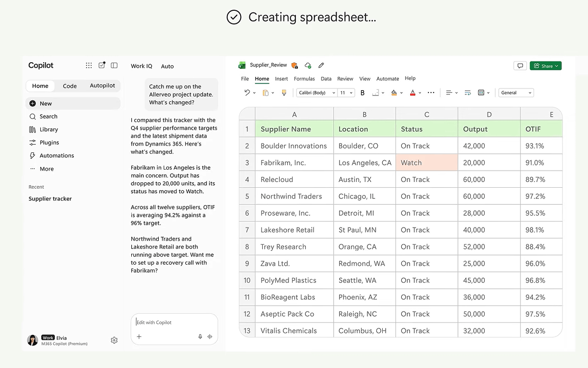Open the tasks checklist icon with notification dot
The image size is (588, 368).
coord(102,65)
